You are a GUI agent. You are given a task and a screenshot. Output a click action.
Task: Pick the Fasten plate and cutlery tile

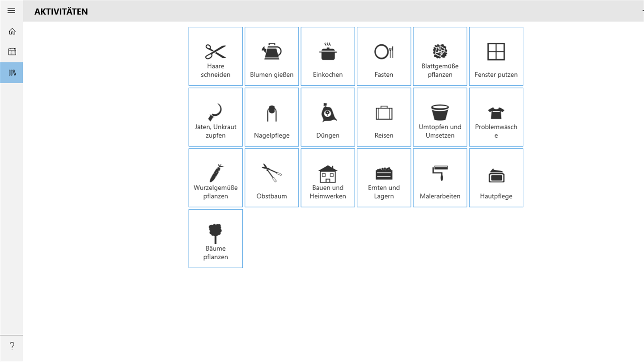click(x=384, y=56)
